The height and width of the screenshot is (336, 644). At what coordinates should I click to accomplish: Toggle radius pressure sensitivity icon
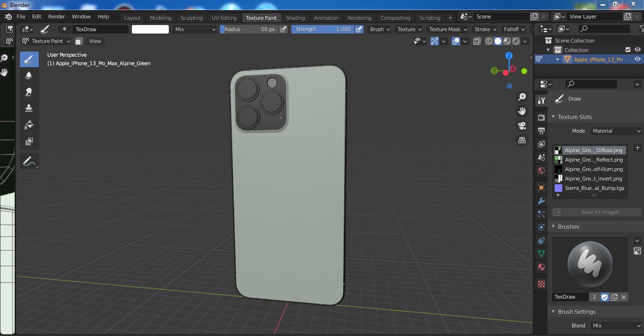click(x=283, y=29)
